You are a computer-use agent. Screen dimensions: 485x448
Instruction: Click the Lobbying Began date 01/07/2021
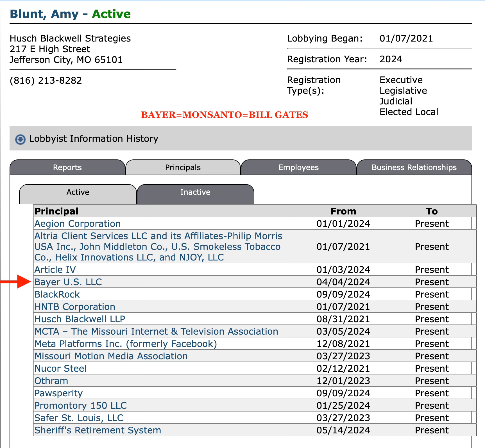pyautogui.click(x=406, y=38)
